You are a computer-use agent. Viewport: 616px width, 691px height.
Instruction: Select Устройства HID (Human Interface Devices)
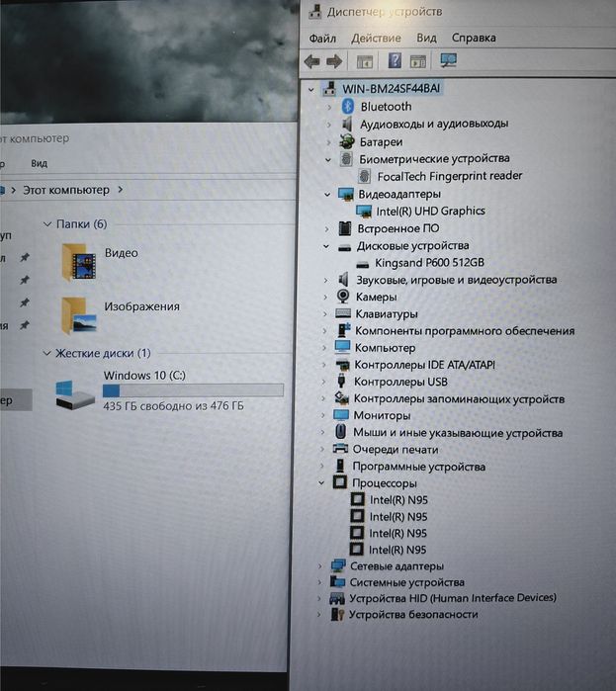point(453,598)
